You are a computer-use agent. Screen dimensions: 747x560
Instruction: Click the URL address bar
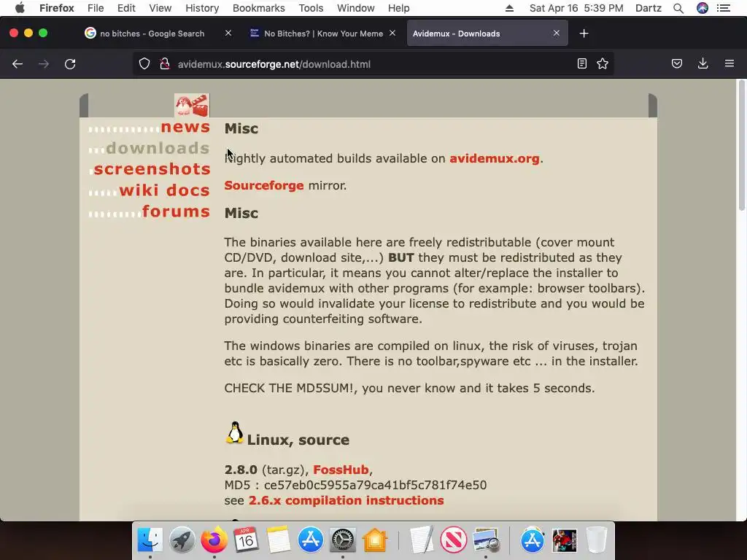[x=371, y=64]
